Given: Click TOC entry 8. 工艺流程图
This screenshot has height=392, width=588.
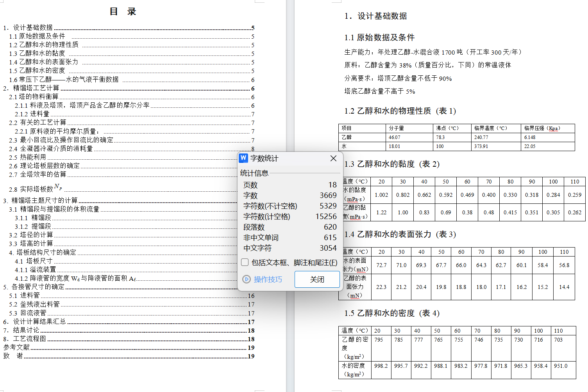Looking at the screenshot, I should tap(29, 339).
